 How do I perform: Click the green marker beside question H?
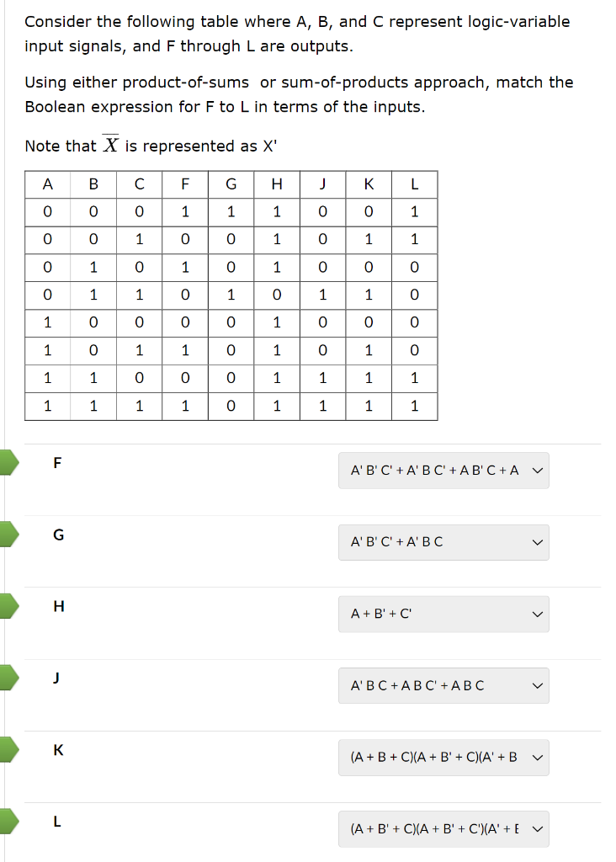pyautogui.click(x=6, y=605)
